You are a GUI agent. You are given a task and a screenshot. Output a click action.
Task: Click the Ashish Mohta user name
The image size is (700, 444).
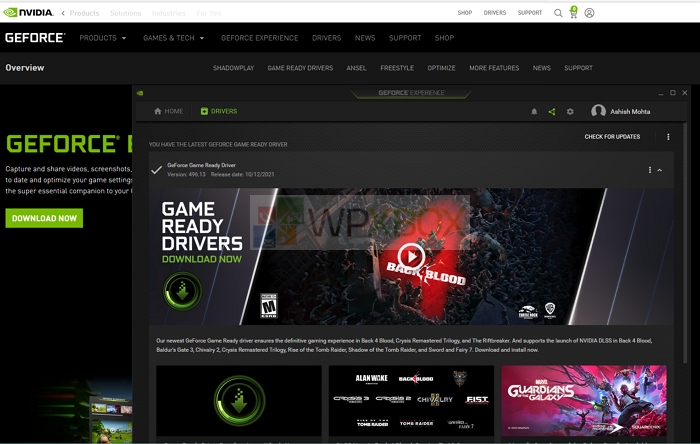pyautogui.click(x=630, y=112)
